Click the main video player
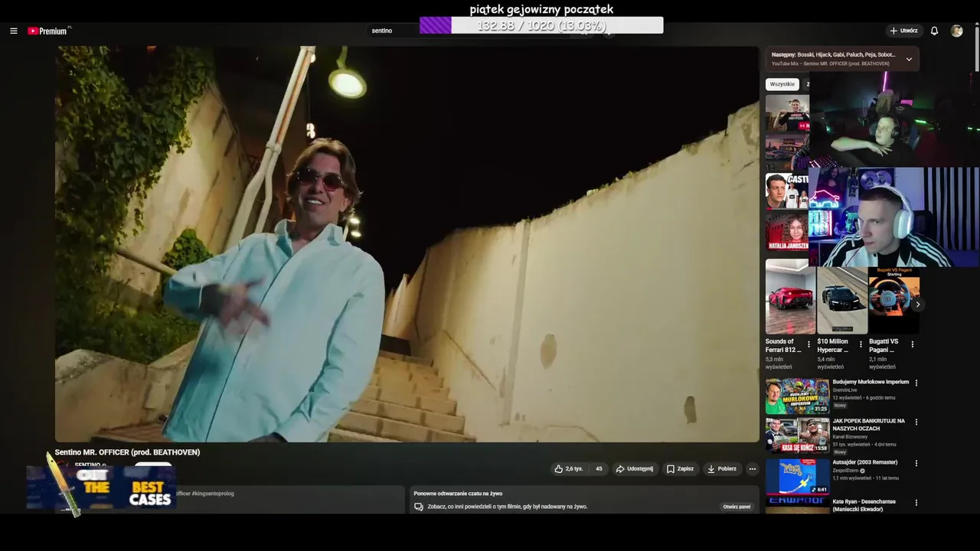This screenshot has width=980, height=551. [x=407, y=244]
